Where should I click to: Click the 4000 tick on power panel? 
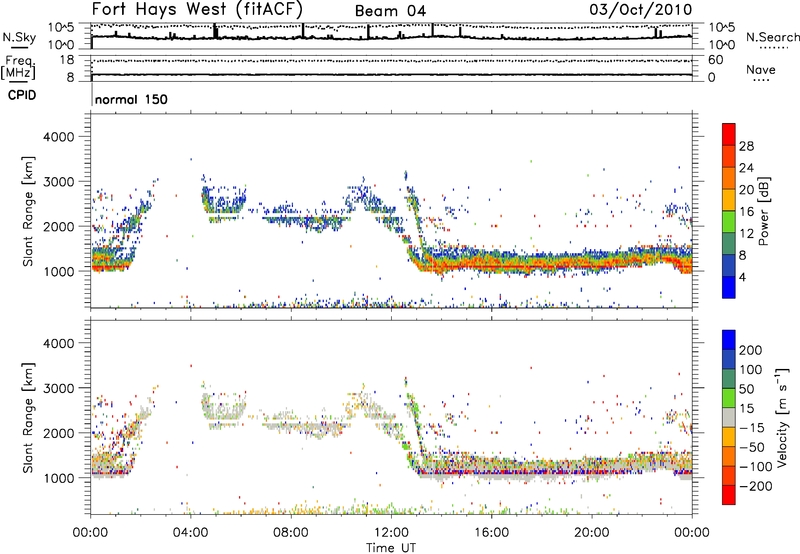click(59, 137)
